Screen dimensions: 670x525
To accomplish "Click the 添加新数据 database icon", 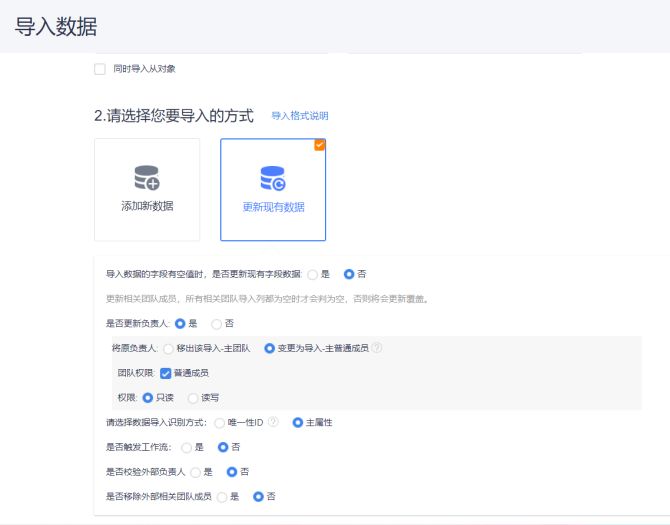I will [x=147, y=178].
